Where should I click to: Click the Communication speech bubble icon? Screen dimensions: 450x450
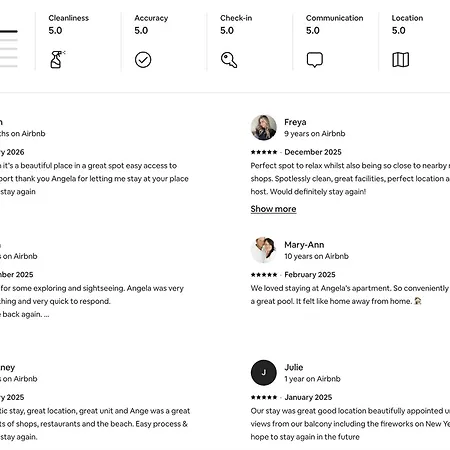click(x=315, y=60)
